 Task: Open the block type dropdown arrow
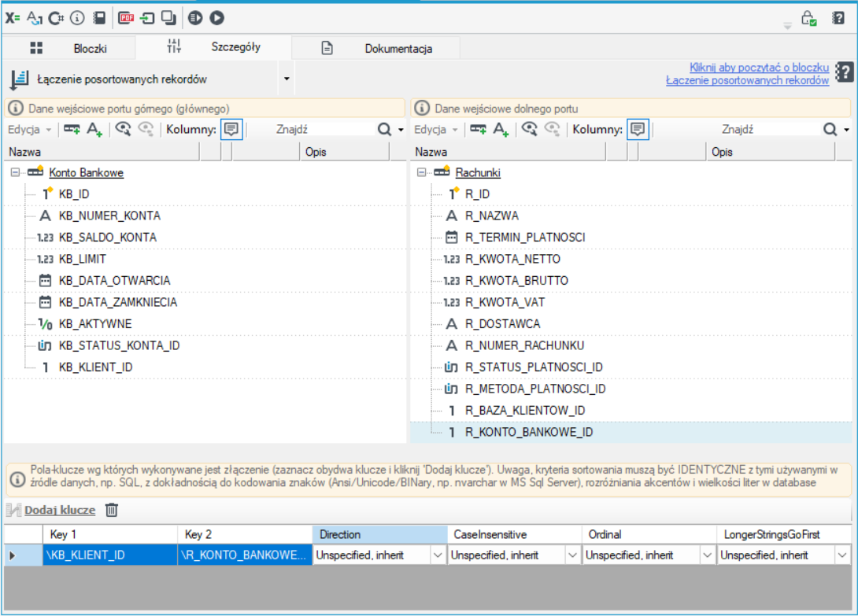tap(287, 79)
